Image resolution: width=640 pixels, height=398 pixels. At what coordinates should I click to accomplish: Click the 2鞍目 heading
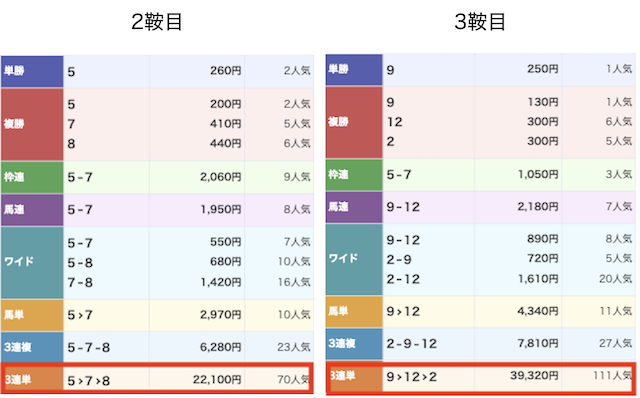pos(157,22)
